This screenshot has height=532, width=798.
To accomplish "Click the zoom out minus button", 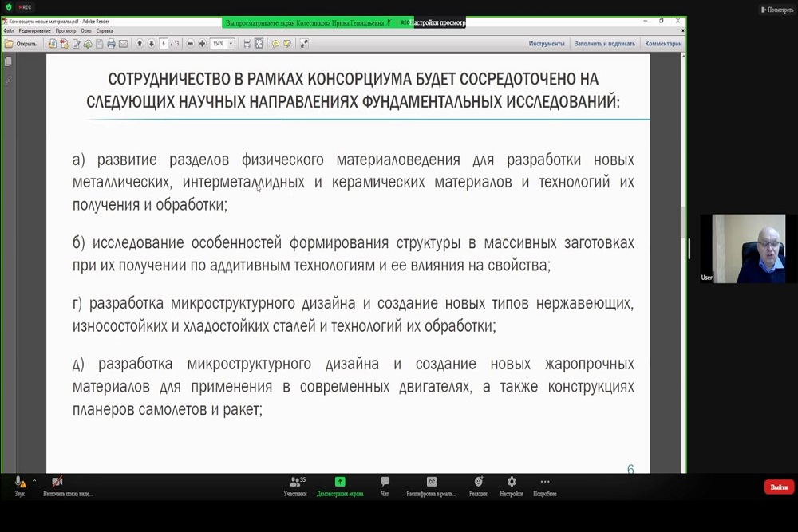I will click(x=191, y=44).
